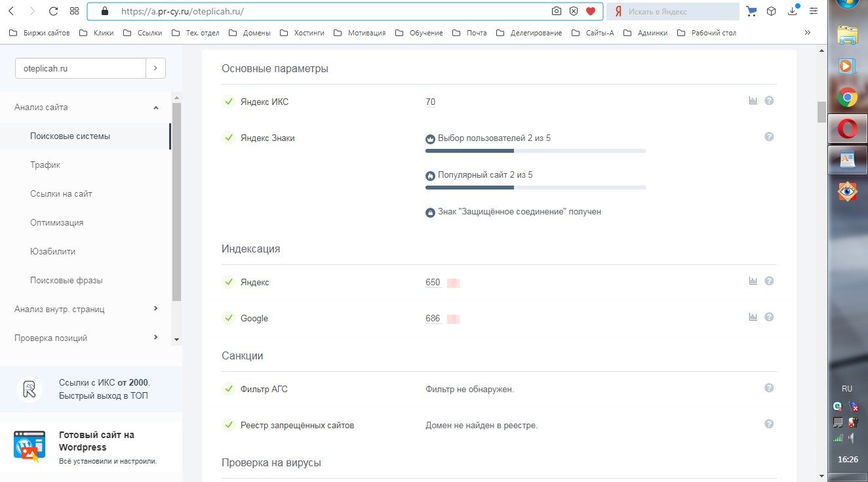The height and width of the screenshot is (482, 868).
Task: Open Google Chrome from the taskbar
Action: pyautogui.click(x=848, y=98)
